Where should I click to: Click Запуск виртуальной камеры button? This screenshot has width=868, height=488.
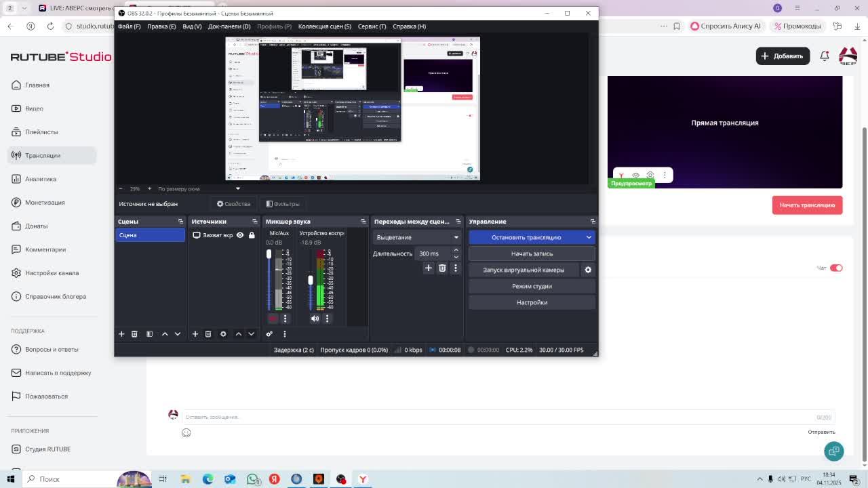pyautogui.click(x=524, y=270)
